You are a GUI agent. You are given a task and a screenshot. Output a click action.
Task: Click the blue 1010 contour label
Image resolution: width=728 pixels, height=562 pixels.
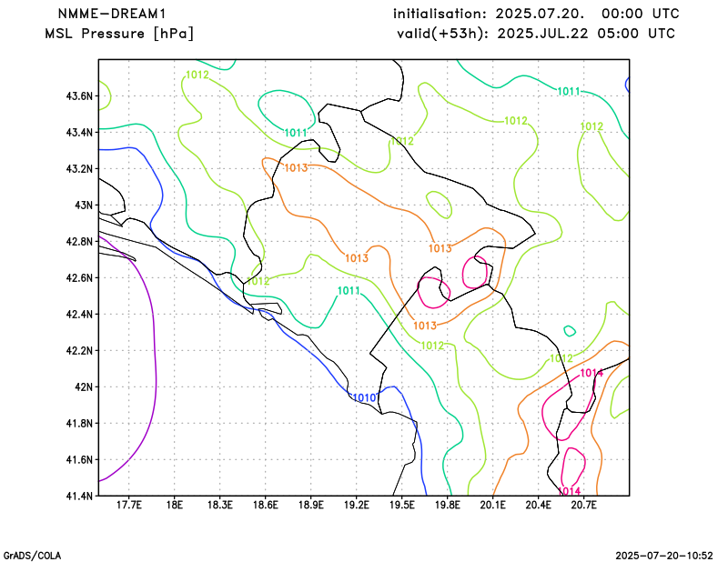coord(365,397)
